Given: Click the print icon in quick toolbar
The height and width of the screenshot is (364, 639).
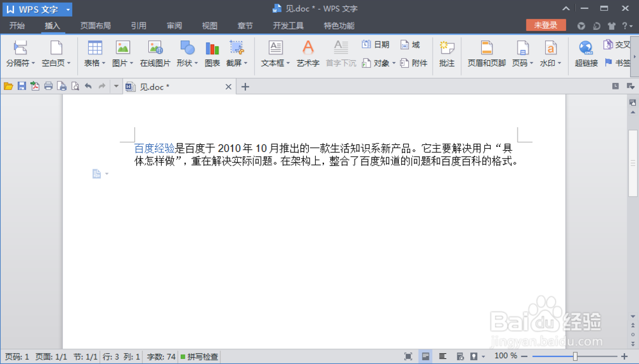Looking at the screenshot, I should 48,86.
